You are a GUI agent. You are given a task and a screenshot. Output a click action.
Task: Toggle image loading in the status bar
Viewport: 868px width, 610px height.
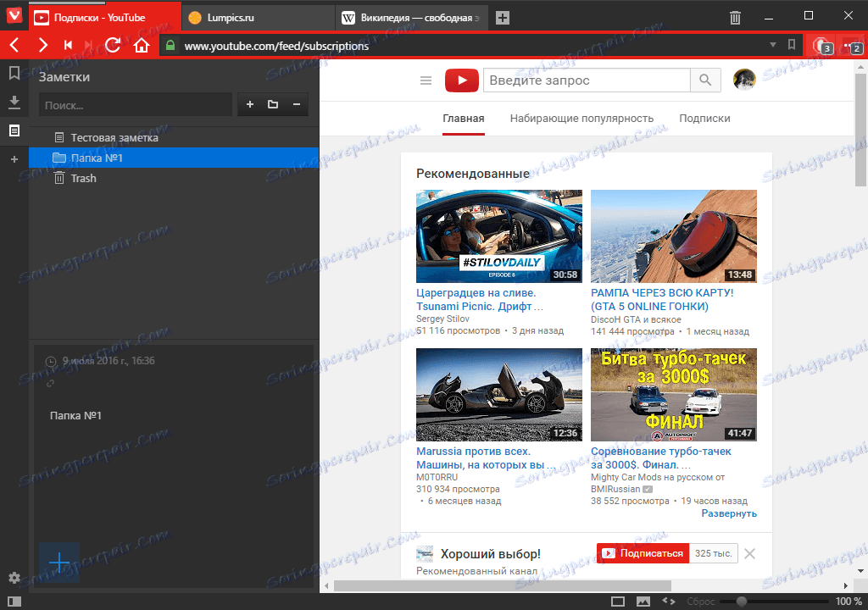tap(643, 602)
